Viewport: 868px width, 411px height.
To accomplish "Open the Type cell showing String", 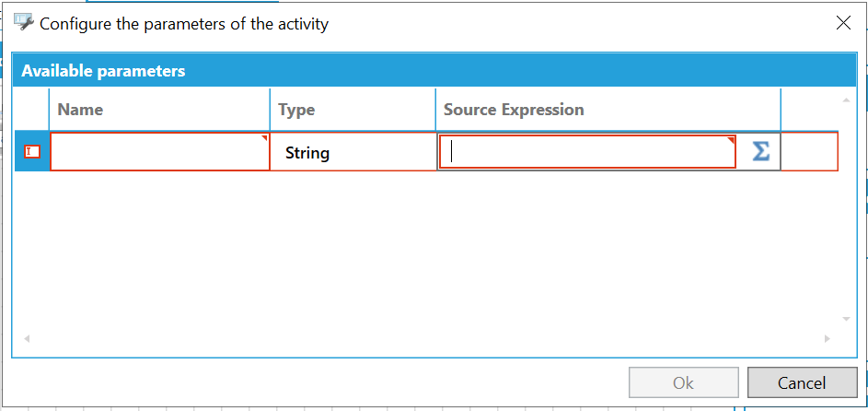I will pyautogui.click(x=353, y=152).
